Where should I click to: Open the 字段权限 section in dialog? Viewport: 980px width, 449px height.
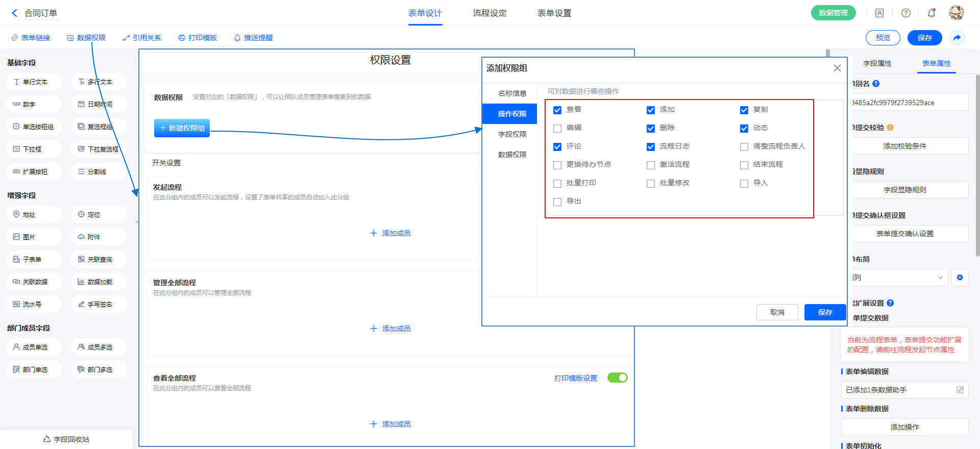pos(512,134)
